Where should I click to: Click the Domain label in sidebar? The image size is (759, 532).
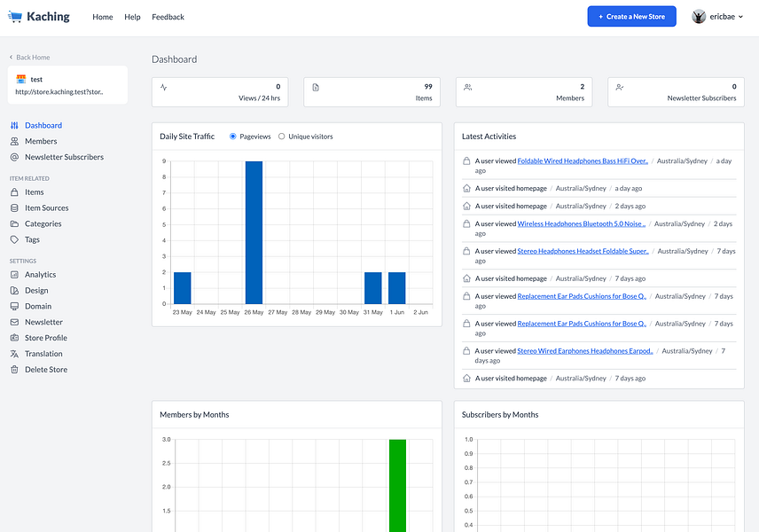(x=38, y=307)
